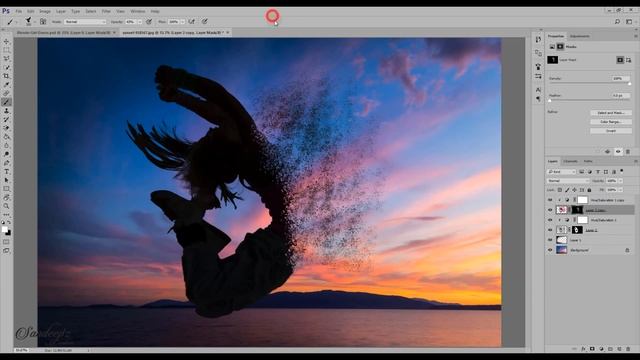Switch to the Adjustments tab
Screen dimensions: 640x360
[x=580, y=36]
